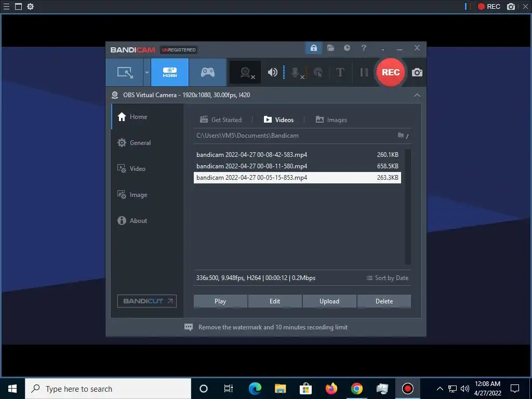
Task: Open the screen recording mode dropdown arrow
Action: [x=147, y=72]
